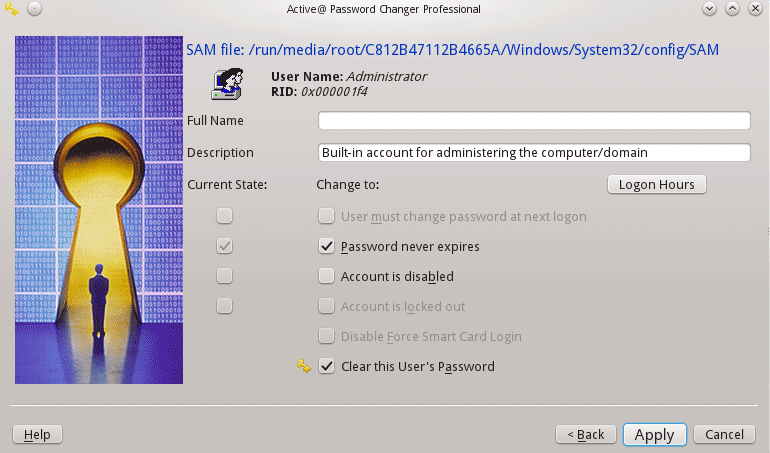
Task: Click the yellow key icon beside Clear Password
Action: [304, 366]
